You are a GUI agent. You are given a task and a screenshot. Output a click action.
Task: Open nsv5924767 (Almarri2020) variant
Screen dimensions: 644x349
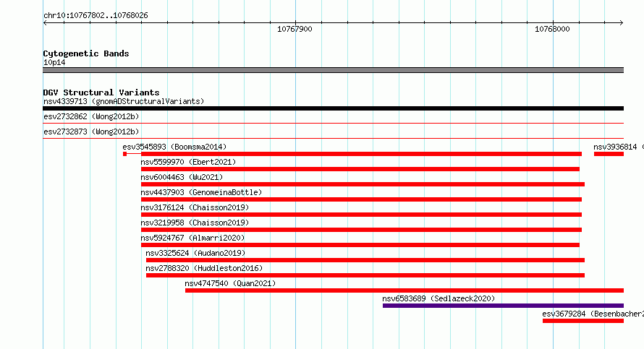point(192,238)
